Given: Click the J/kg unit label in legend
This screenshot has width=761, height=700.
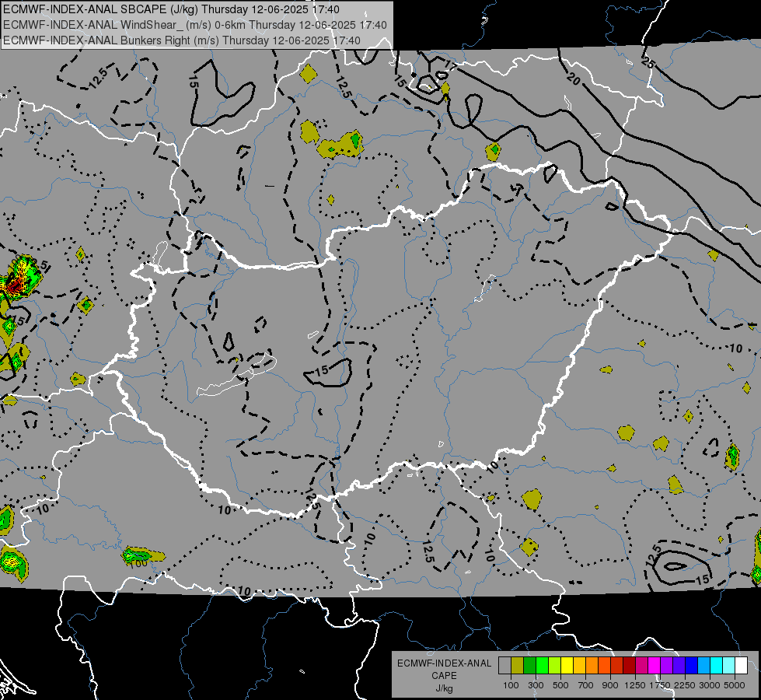Looking at the screenshot, I should [x=444, y=688].
